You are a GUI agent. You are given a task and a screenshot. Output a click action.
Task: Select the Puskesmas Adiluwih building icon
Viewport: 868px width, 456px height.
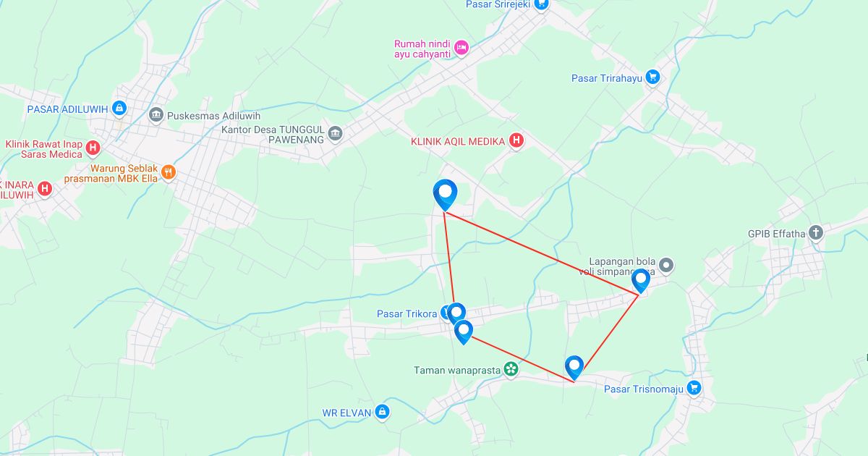pyautogui.click(x=156, y=115)
